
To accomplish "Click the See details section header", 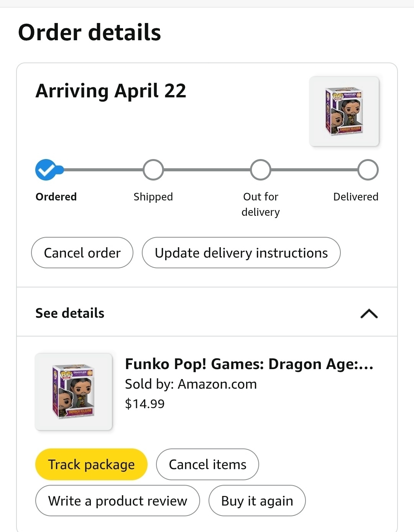I will pos(70,313).
